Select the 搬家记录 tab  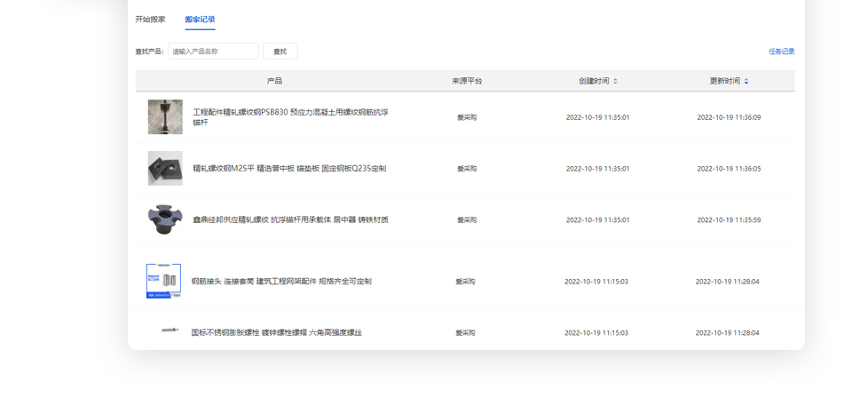200,20
